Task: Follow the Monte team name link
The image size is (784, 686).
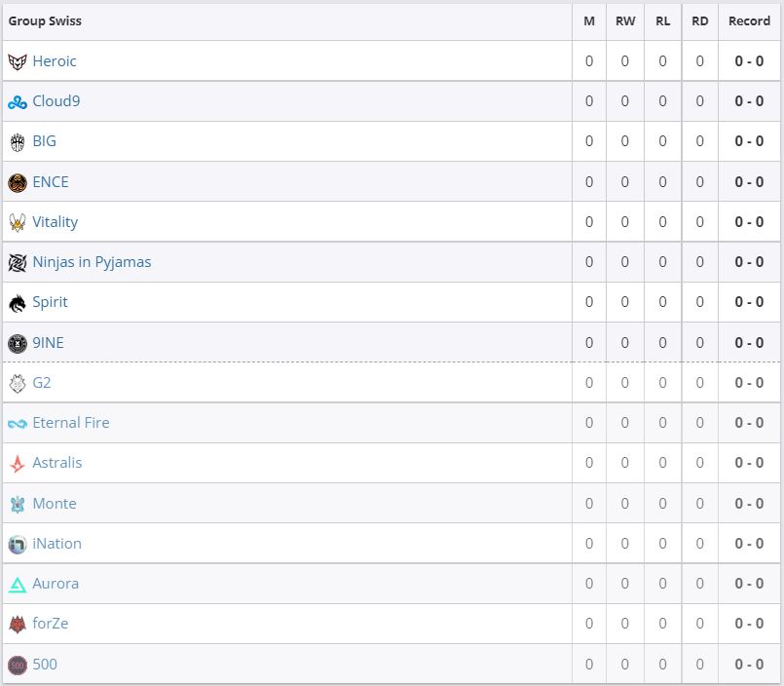Action: [x=55, y=504]
